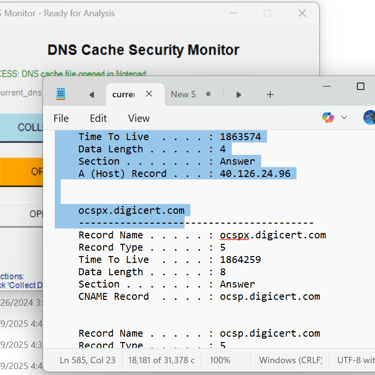The image size is (375, 375).
Task: Open the View menu
Action: 139,118
